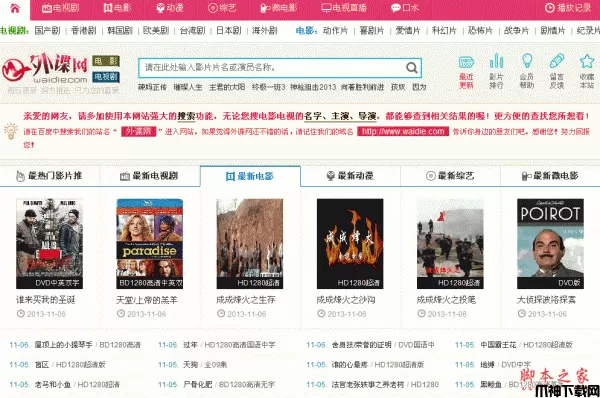
Task: Open 成成烽火之生存 poster thumbnail
Action: pyautogui.click(x=250, y=243)
